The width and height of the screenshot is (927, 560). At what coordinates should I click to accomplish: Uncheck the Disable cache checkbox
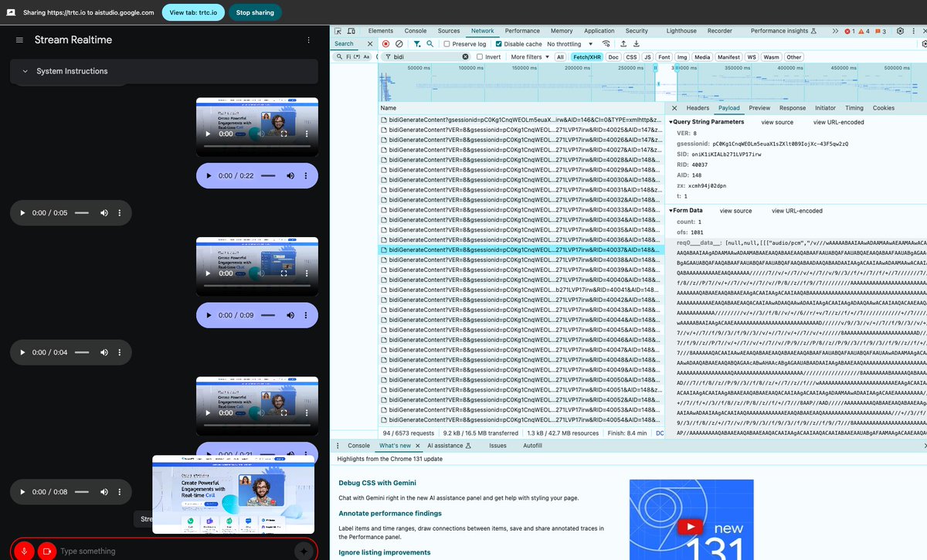click(499, 44)
